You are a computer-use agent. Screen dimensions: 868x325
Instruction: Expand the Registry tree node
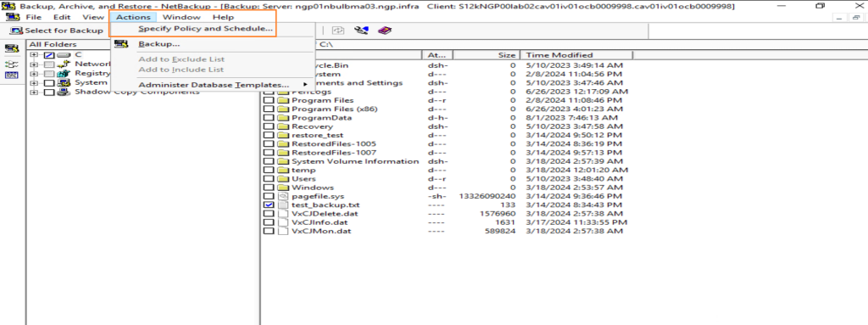[x=34, y=73]
